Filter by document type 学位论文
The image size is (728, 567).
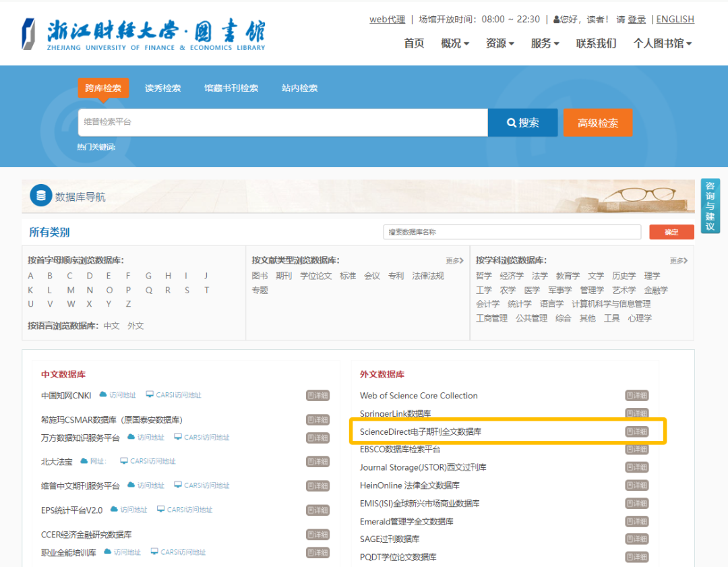(315, 276)
